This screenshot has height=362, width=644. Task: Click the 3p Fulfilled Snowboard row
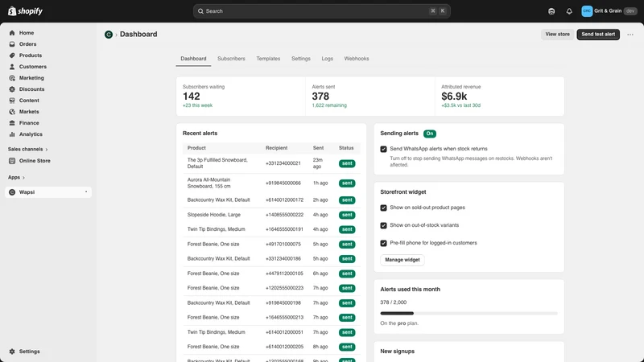coord(271,163)
